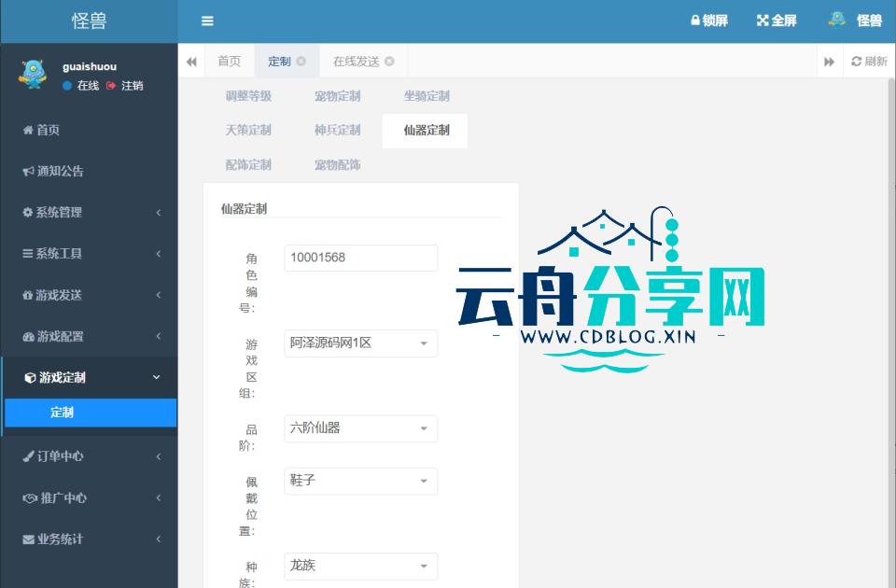896x588 pixels.
Task: Open the 佩戴位置 dropdown showing 鞋子
Action: [361, 482]
